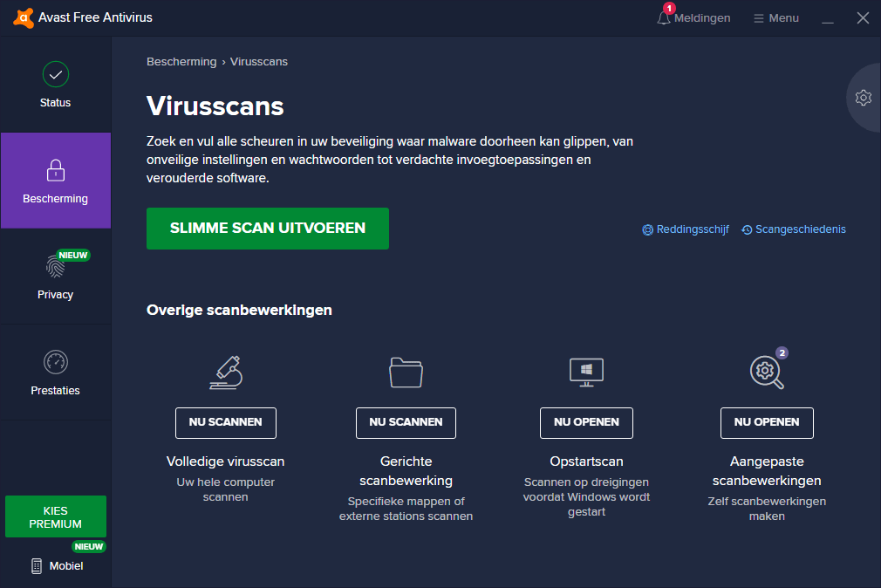
Task: Click Bescherming in the breadcrumb trail
Action: pyautogui.click(x=181, y=61)
